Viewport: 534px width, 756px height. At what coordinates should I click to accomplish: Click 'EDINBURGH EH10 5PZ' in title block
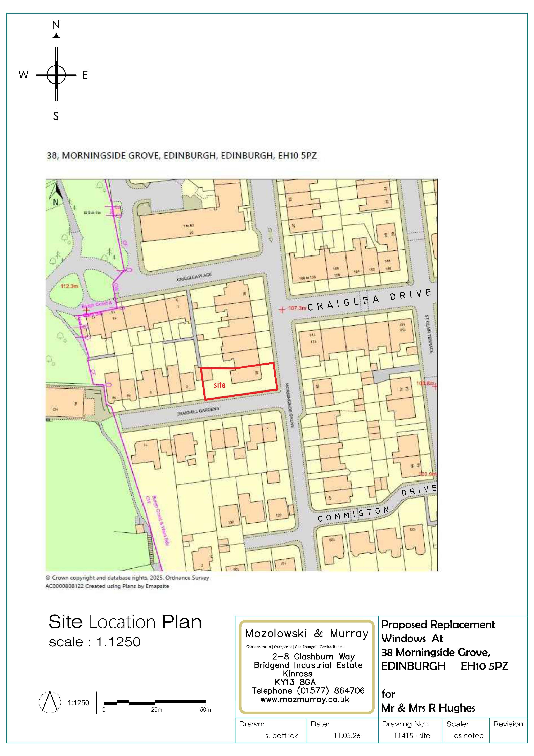coord(445,666)
